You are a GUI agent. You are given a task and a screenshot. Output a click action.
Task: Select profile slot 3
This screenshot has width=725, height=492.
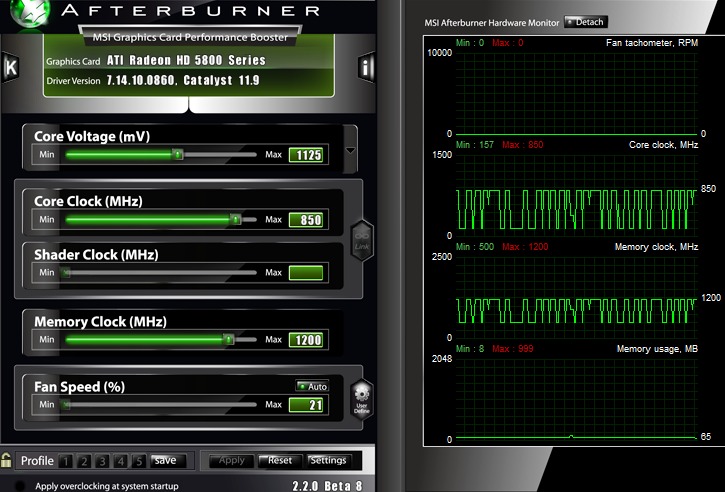coord(102,461)
